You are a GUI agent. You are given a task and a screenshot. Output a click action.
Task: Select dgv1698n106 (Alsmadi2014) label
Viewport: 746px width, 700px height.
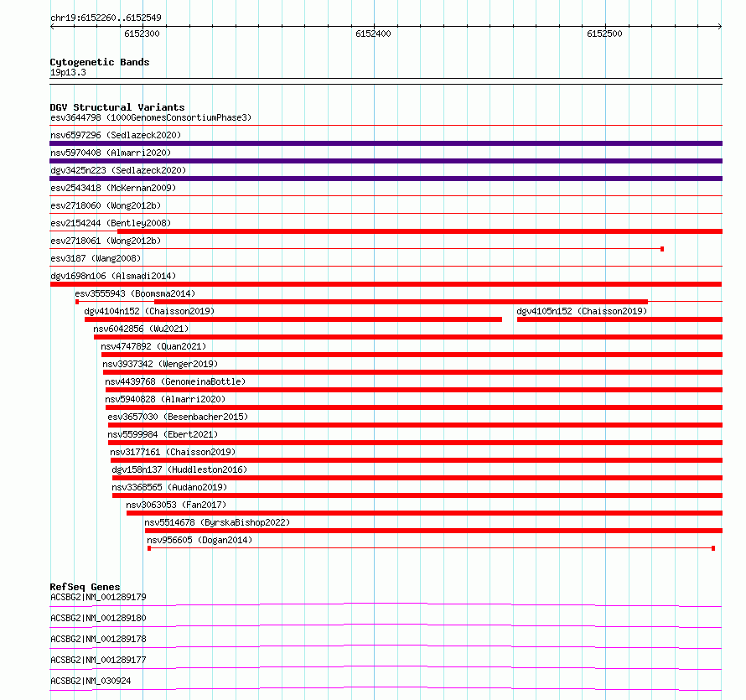113,276
